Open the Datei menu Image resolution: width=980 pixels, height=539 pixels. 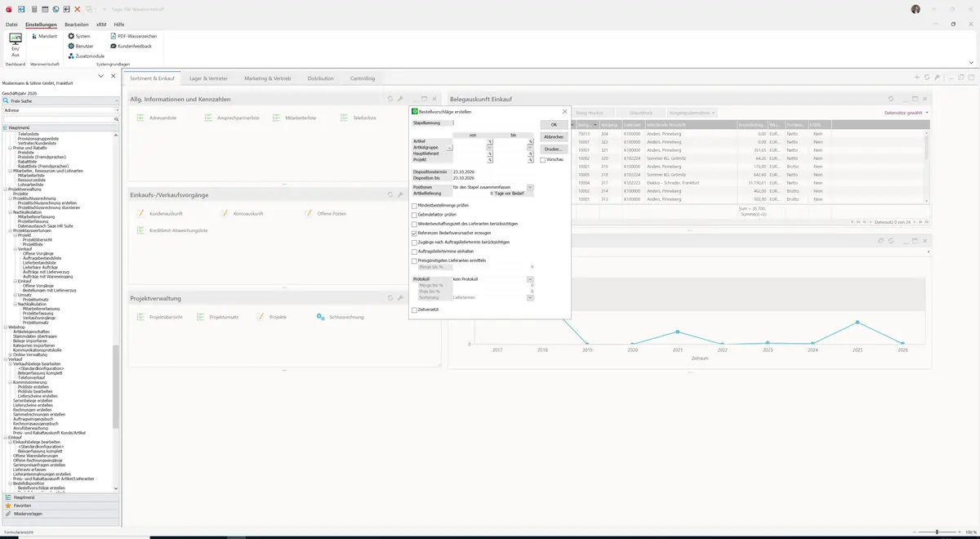coord(11,24)
